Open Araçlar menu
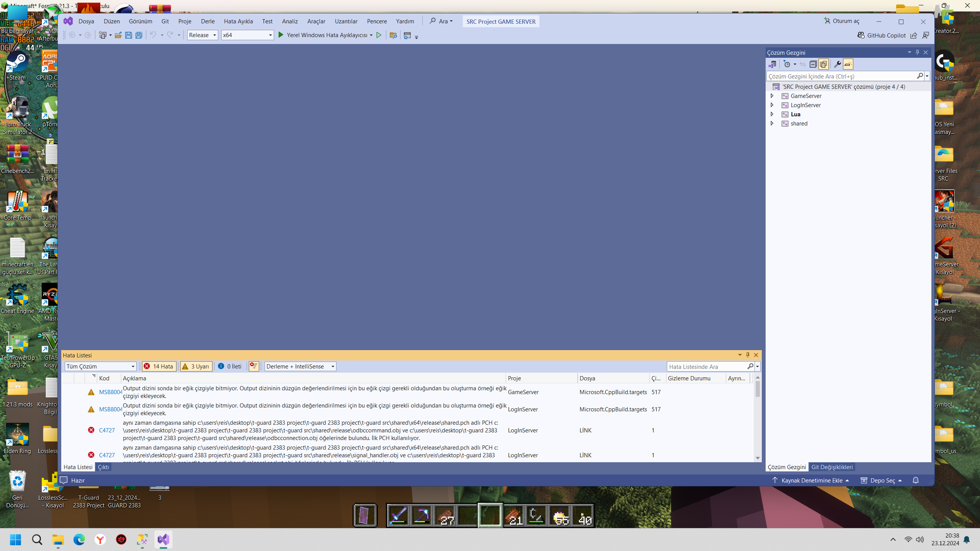Image resolution: width=980 pixels, height=551 pixels. click(316, 21)
